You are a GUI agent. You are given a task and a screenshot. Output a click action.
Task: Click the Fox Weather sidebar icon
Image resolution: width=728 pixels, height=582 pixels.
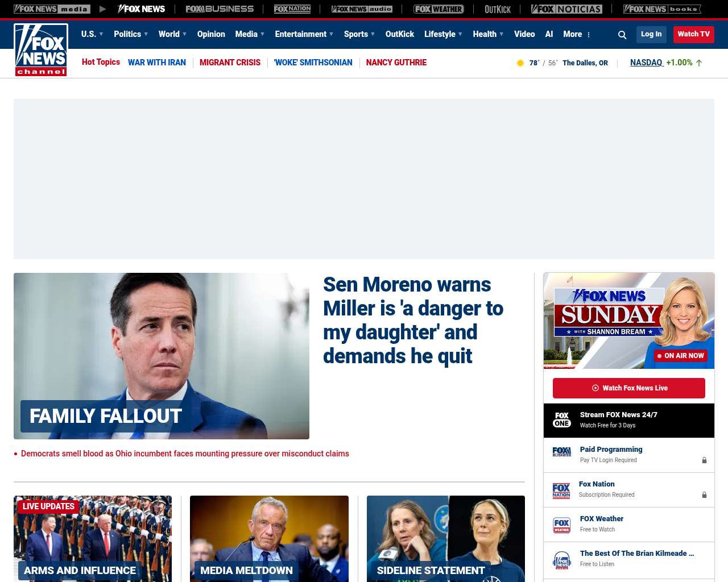point(562,525)
